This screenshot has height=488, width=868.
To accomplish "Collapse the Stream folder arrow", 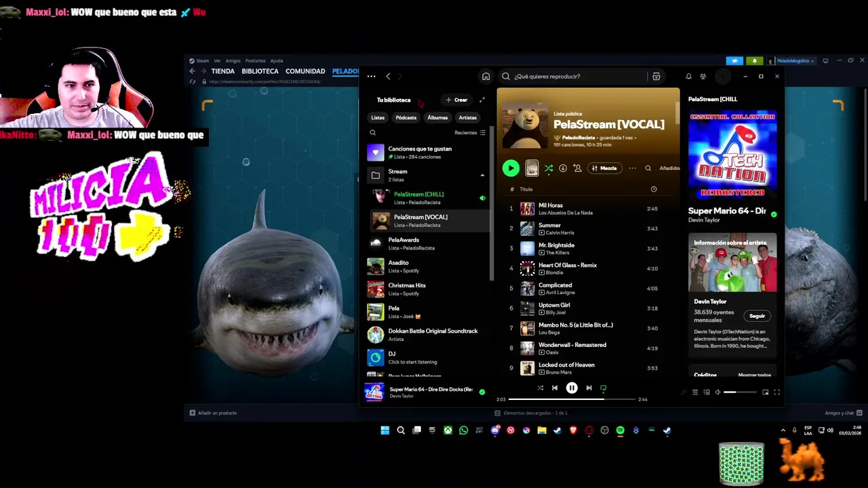I will [482, 175].
